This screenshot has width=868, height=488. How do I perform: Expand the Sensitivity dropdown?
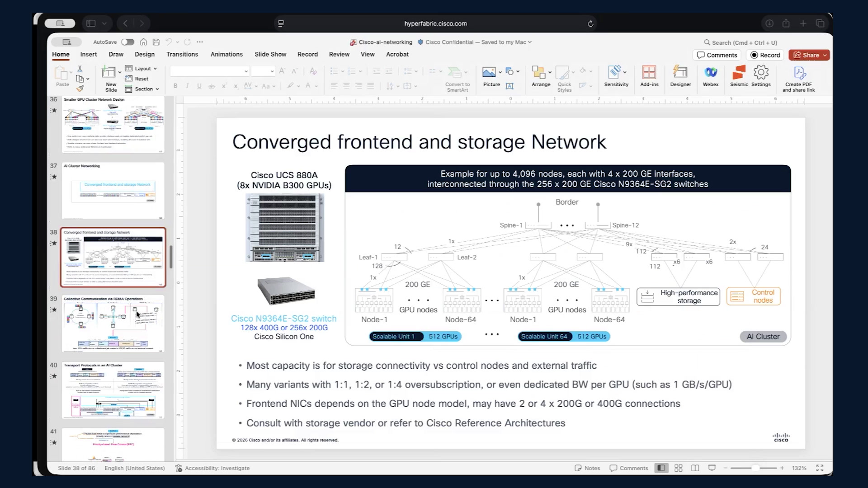pyautogui.click(x=625, y=72)
